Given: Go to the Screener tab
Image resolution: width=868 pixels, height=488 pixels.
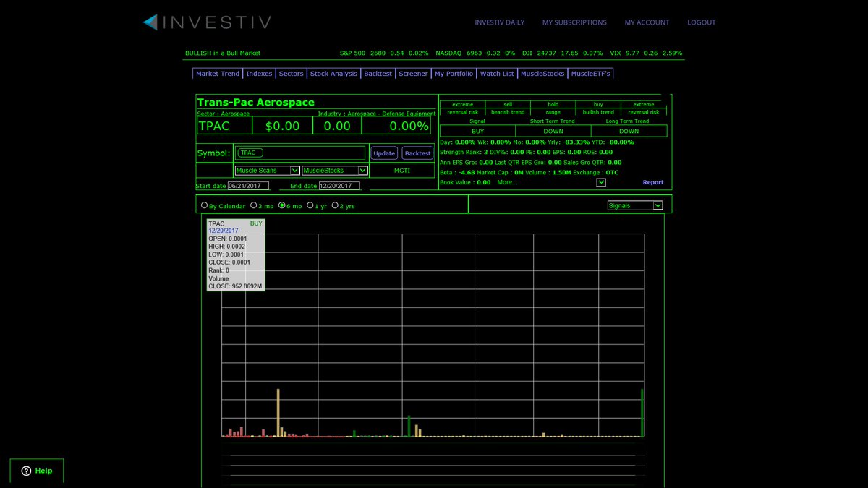Looking at the screenshot, I should (x=414, y=74).
